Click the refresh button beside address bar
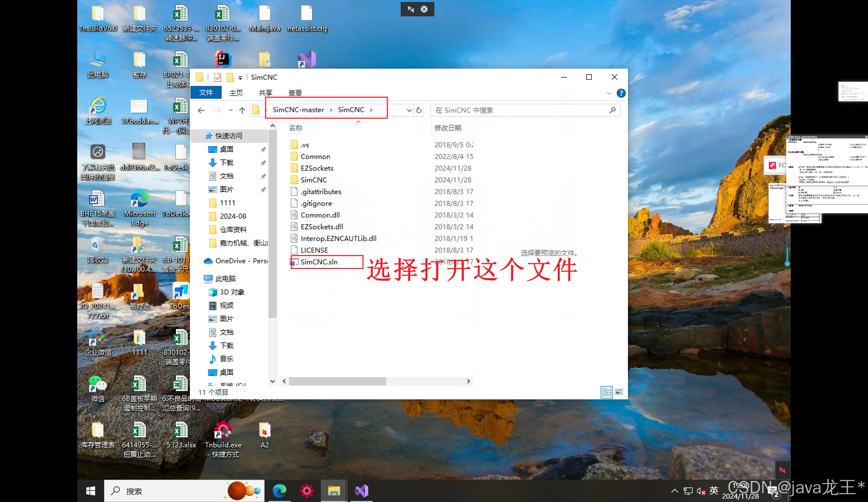This screenshot has width=868, height=502. [x=419, y=110]
